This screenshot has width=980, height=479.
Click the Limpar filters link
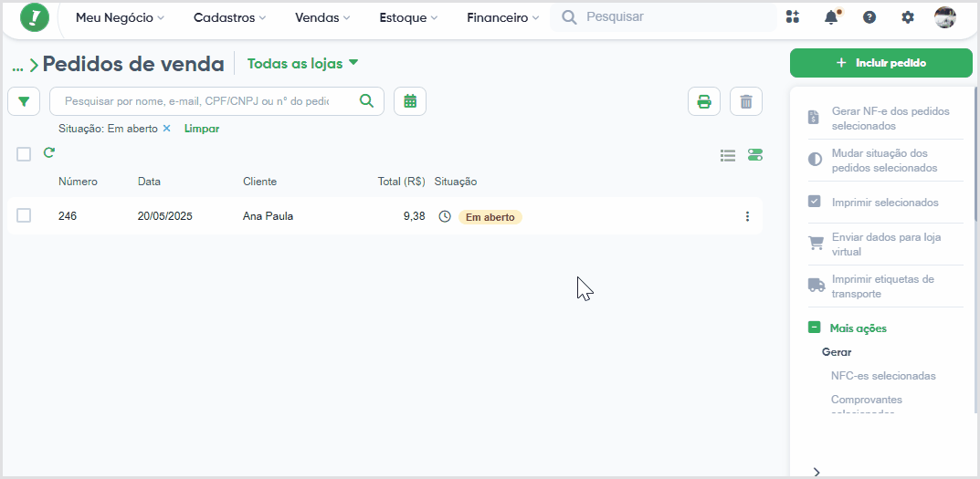point(202,128)
